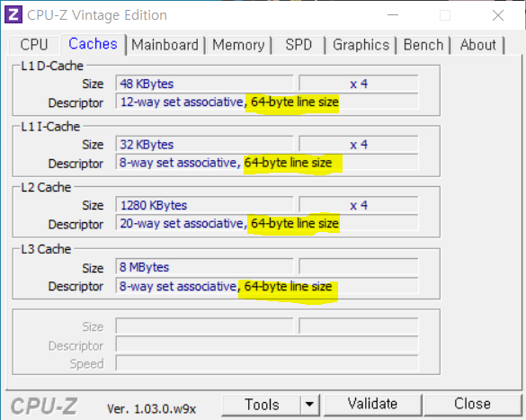
Task: Click the Close button at bottom
Action: click(x=472, y=404)
